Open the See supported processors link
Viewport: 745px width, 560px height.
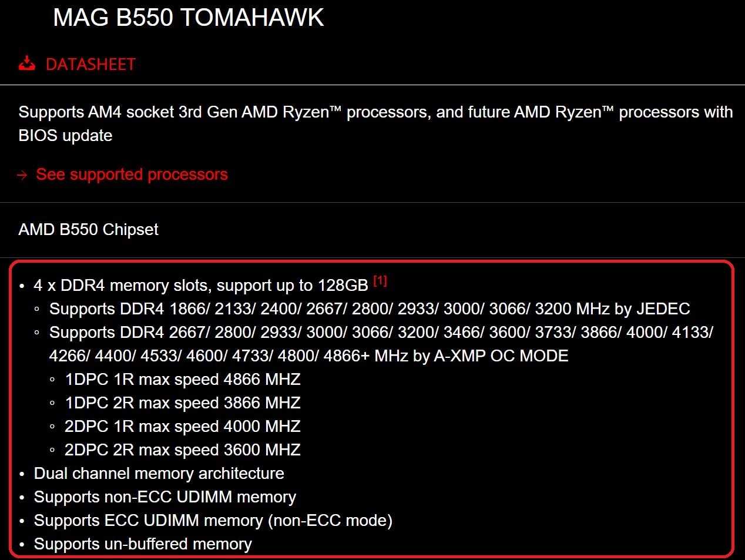[132, 175]
